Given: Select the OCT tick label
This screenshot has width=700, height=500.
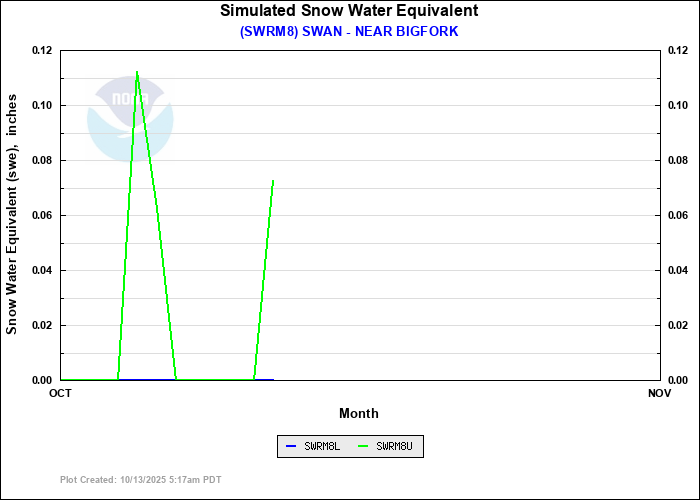Looking at the screenshot, I should point(61,393).
